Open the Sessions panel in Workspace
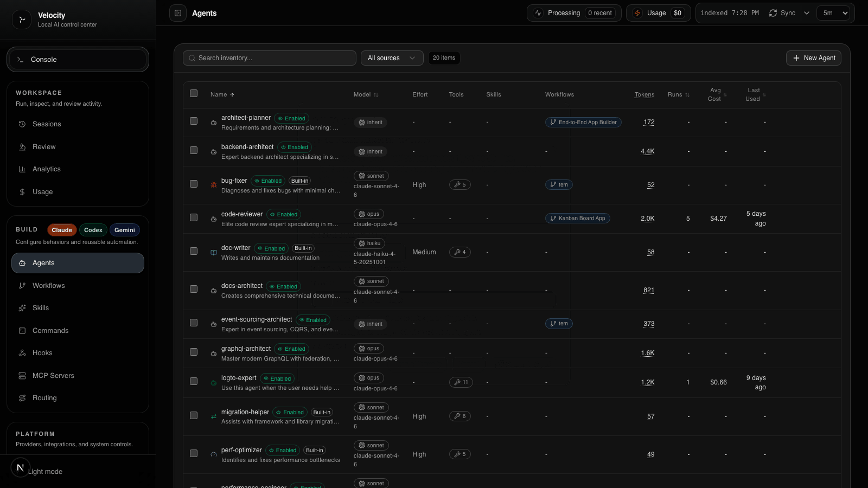Screen dimensions: 868x488 point(46,124)
